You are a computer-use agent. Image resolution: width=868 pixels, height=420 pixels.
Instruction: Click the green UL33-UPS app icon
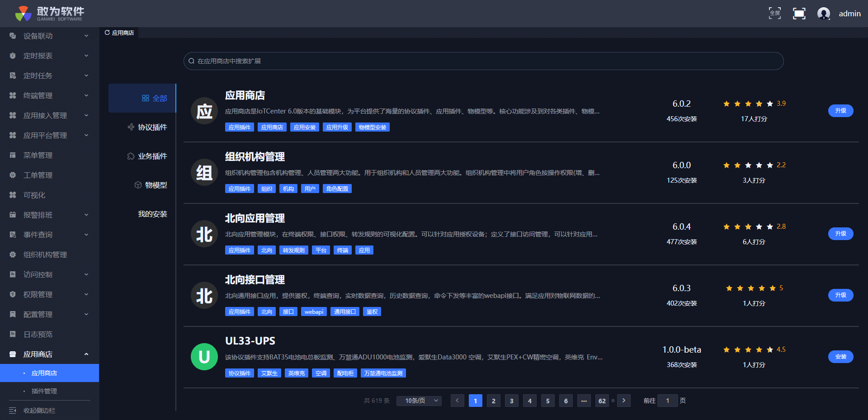[x=204, y=357]
